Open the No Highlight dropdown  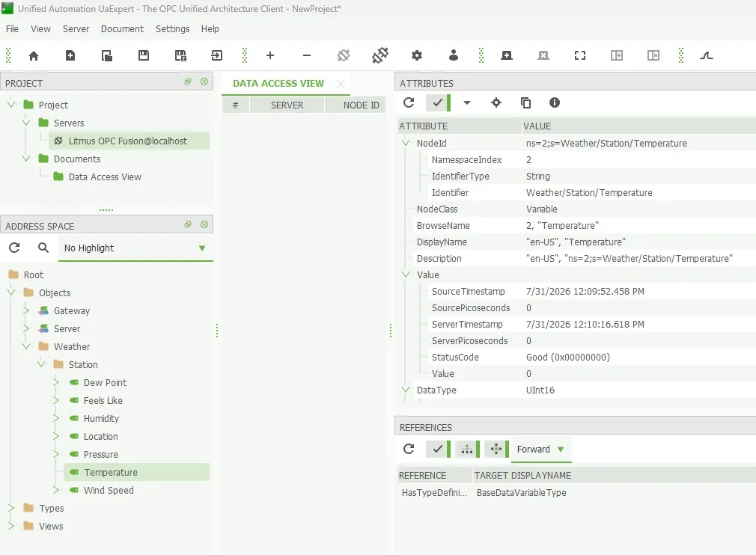click(135, 248)
